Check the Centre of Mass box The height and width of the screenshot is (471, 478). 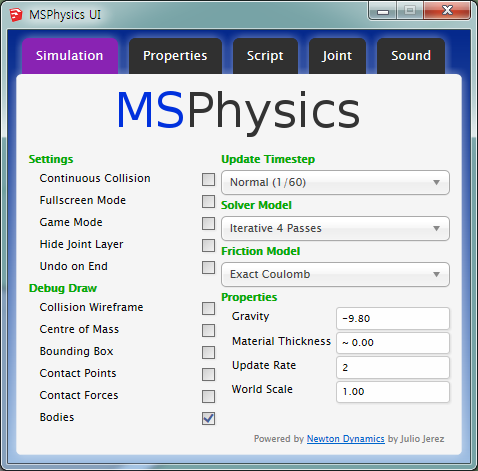click(208, 331)
